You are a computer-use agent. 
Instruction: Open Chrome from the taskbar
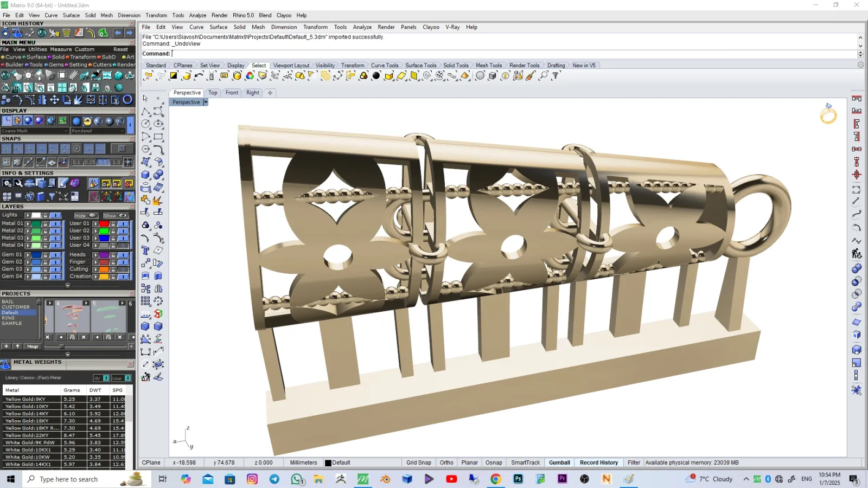(x=495, y=479)
